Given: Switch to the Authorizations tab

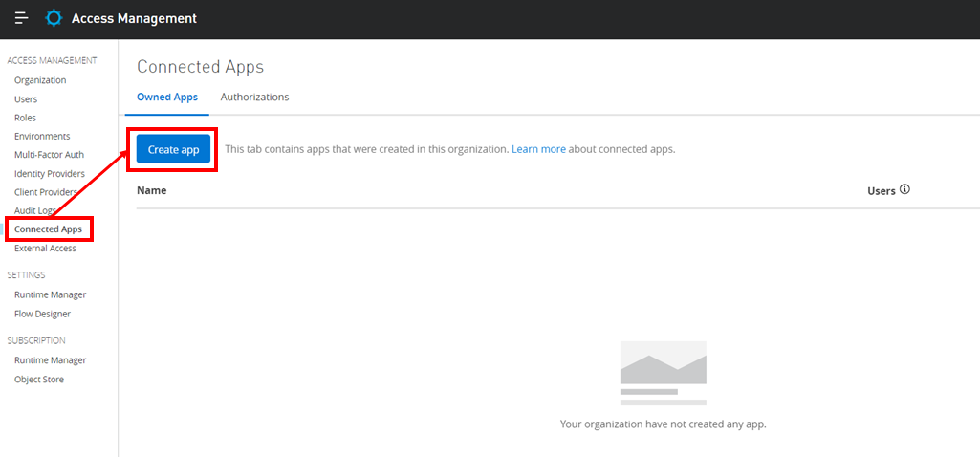Looking at the screenshot, I should coord(254,97).
